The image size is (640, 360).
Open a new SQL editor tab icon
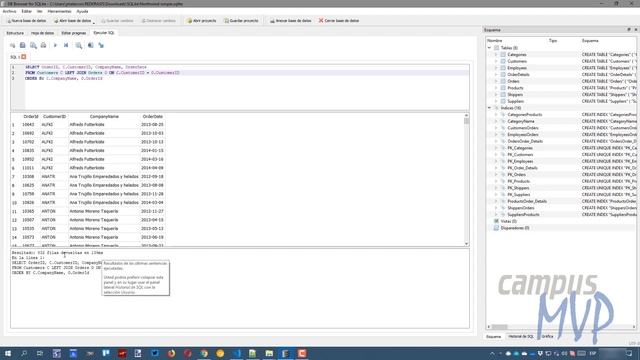(13, 45)
